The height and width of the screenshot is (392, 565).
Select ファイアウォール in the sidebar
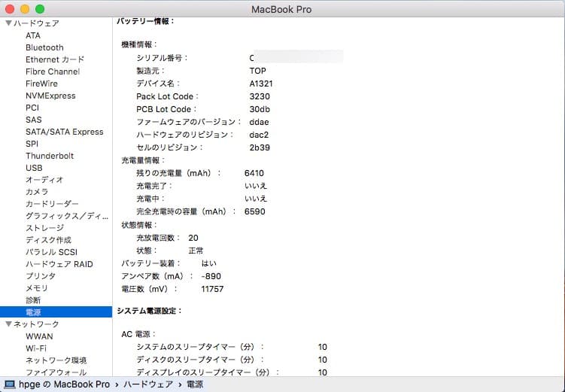(56, 372)
